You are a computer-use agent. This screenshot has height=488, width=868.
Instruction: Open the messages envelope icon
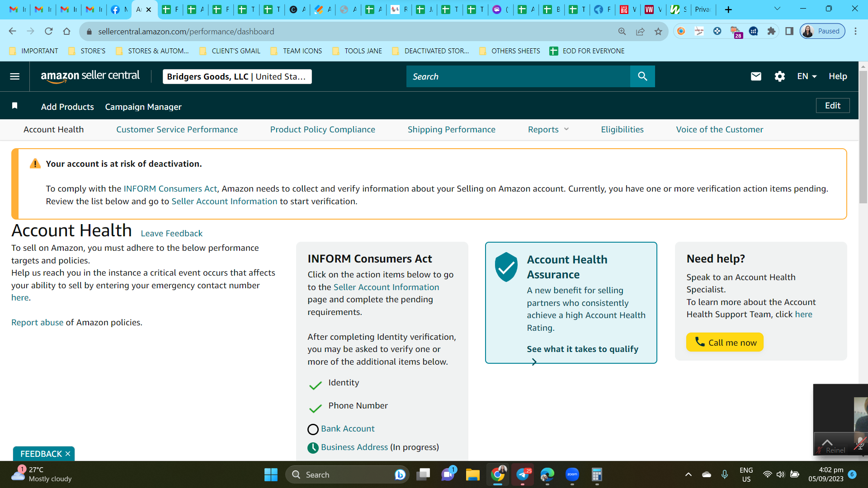click(x=756, y=76)
